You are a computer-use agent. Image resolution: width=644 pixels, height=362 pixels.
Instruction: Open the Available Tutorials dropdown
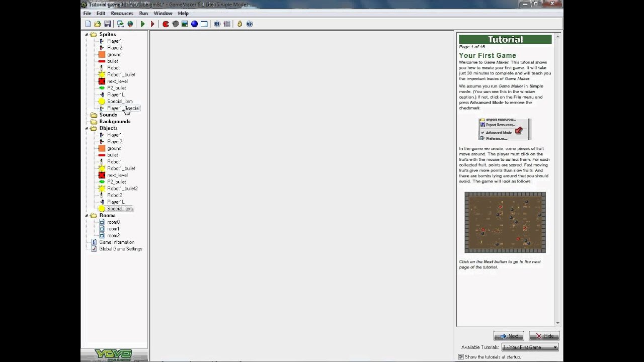530,347
